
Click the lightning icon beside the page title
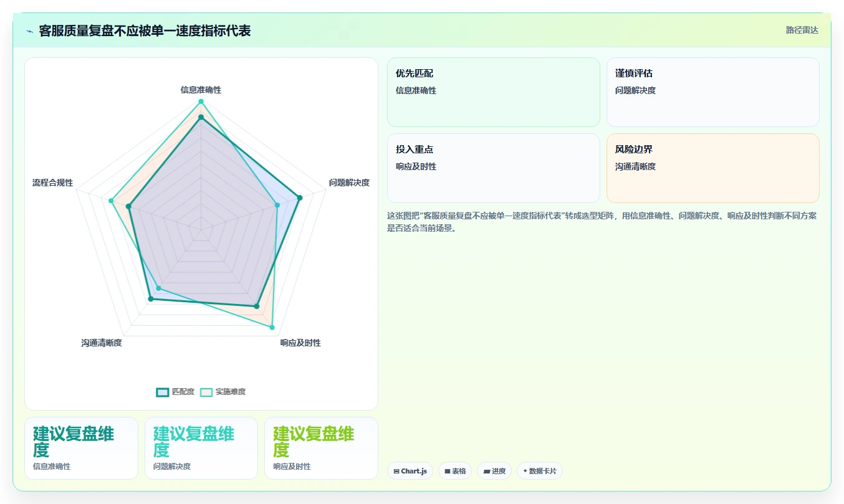(29, 31)
